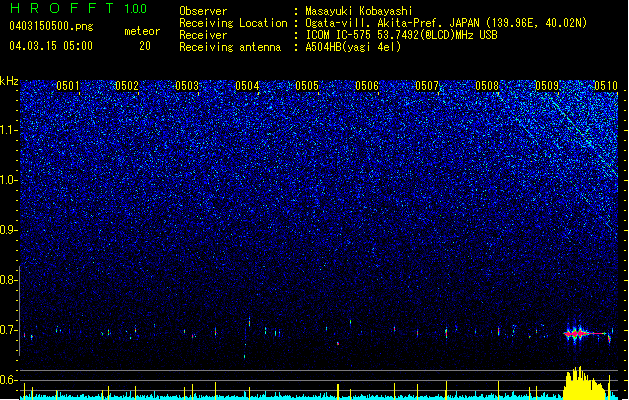Click the 0.9 kHz axis label
The height and width of the screenshot is (400, 629).
tap(9, 230)
